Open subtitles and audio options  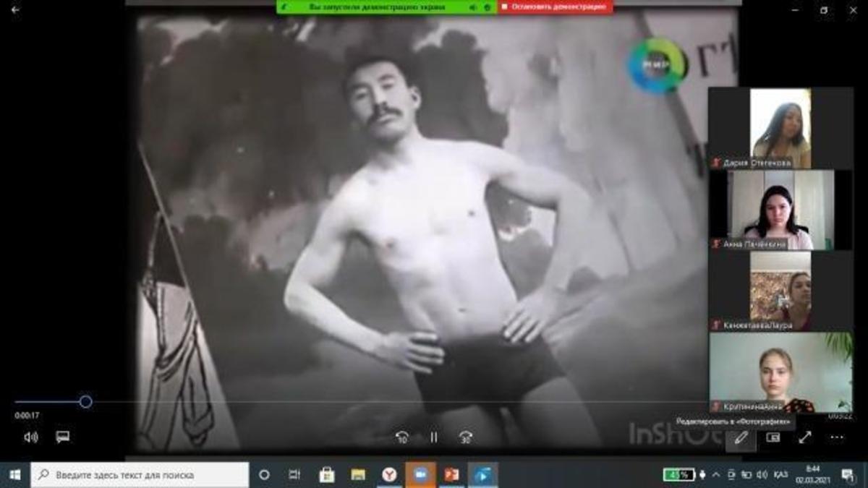63,437
